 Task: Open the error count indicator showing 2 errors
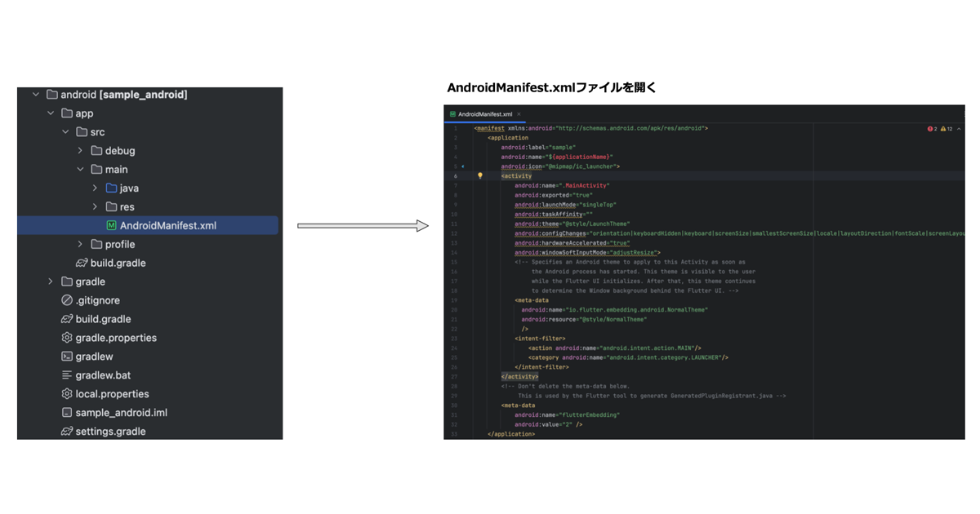[931, 128]
